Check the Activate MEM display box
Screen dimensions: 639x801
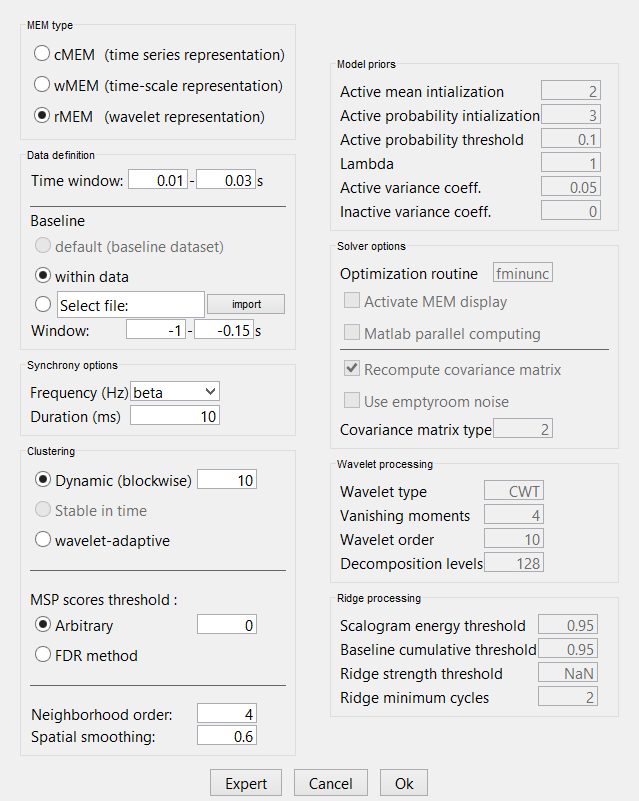[352, 301]
